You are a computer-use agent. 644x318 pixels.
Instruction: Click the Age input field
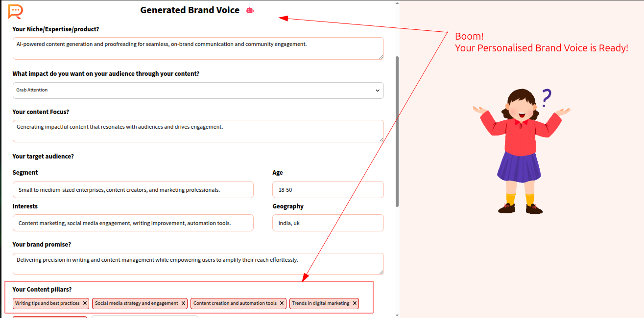(x=328, y=190)
